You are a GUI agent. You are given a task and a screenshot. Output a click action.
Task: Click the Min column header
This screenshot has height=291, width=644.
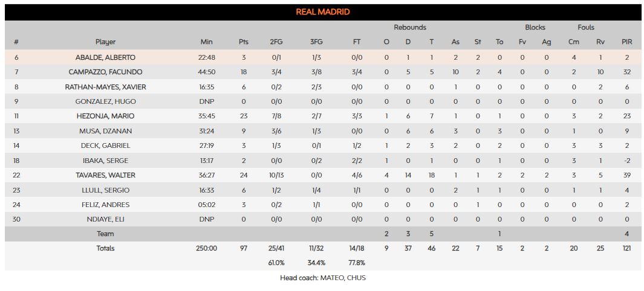207,42
